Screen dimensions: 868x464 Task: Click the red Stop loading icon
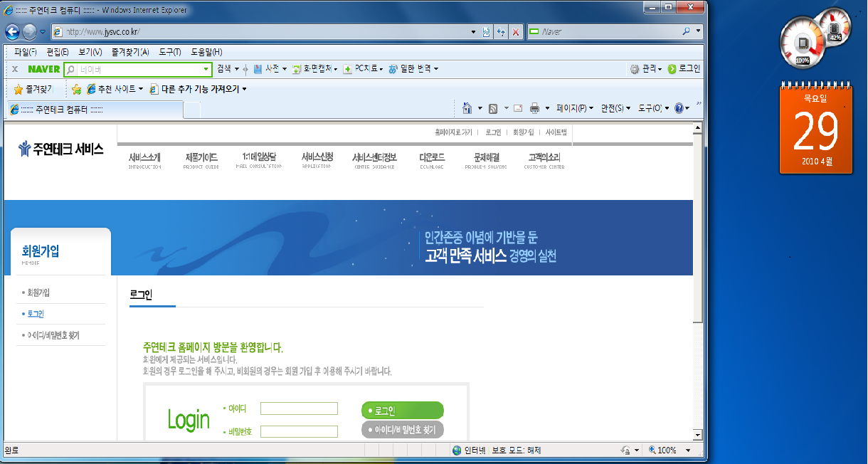(515, 32)
